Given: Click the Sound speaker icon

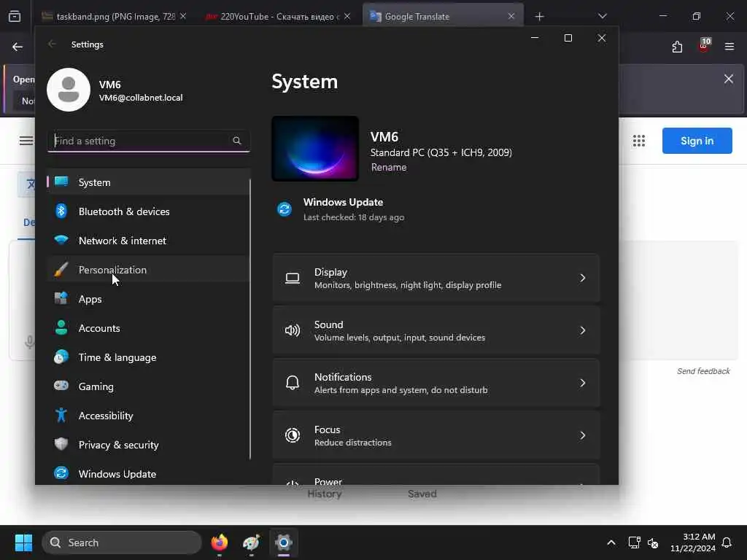Looking at the screenshot, I should (293, 330).
